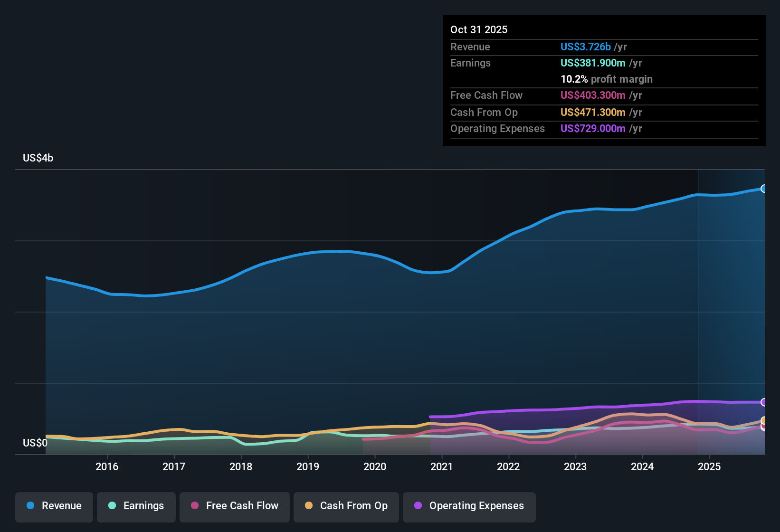Click the purple Operating Expenses dot
This screenshot has width=780, height=532.
(417, 506)
